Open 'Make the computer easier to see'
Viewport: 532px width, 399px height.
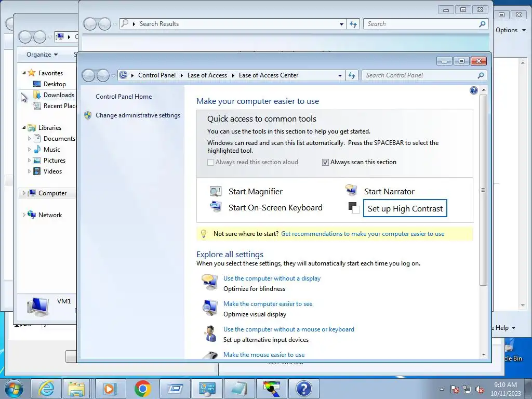tap(268, 304)
